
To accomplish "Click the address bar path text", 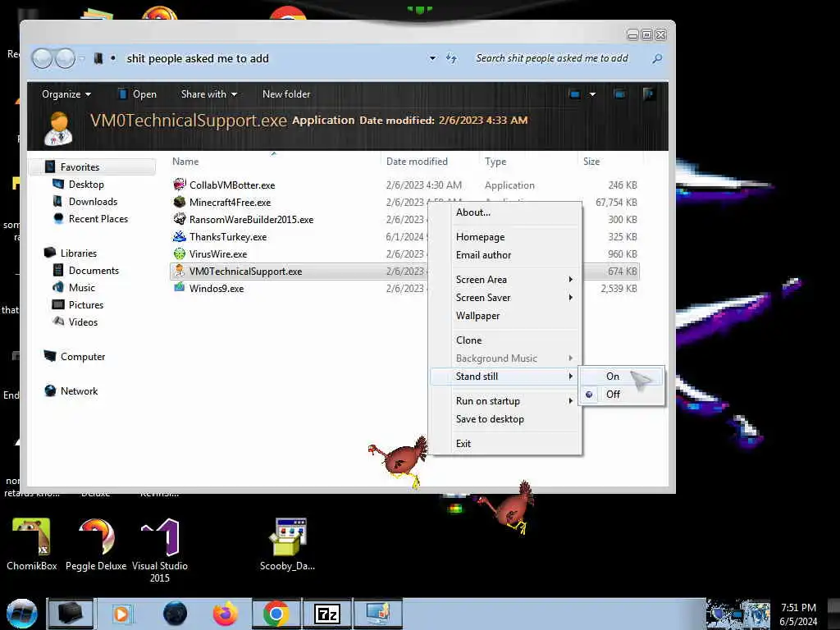I will pyautogui.click(x=198, y=58).
